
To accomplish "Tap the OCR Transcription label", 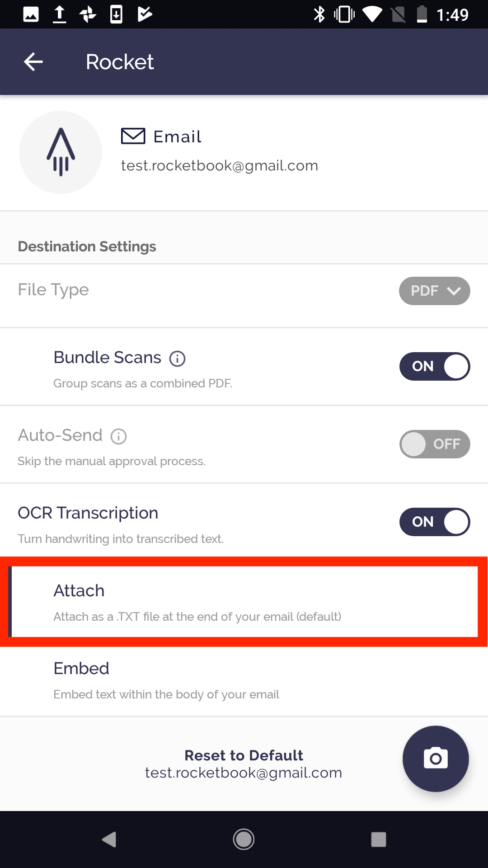I will 88,513.
